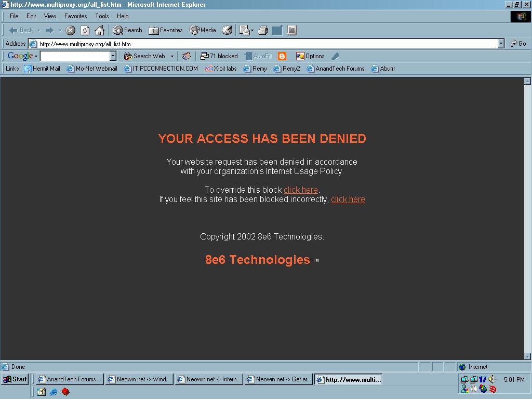Open the X-bit labs link
Image resolution: width=532 pixels, height=399 pixels.
pyautogui.click(x=220, y=69)
